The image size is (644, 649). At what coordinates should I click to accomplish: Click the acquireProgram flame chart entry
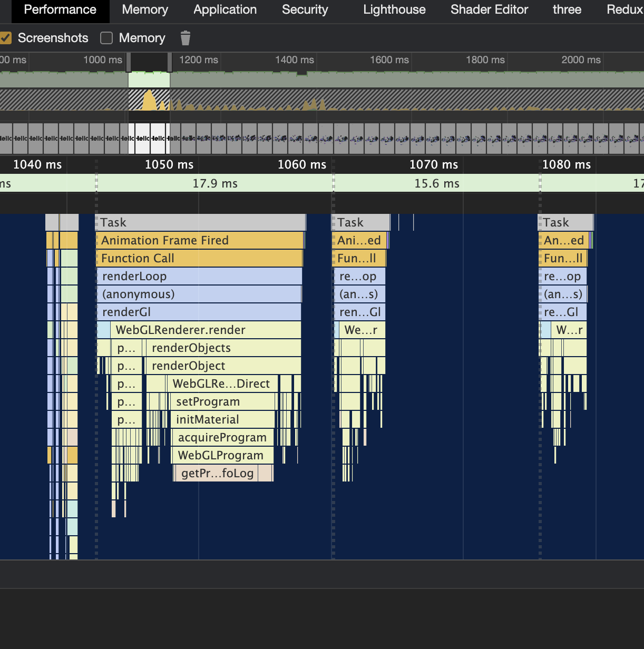pyautogui.click(x=222, y=437)
